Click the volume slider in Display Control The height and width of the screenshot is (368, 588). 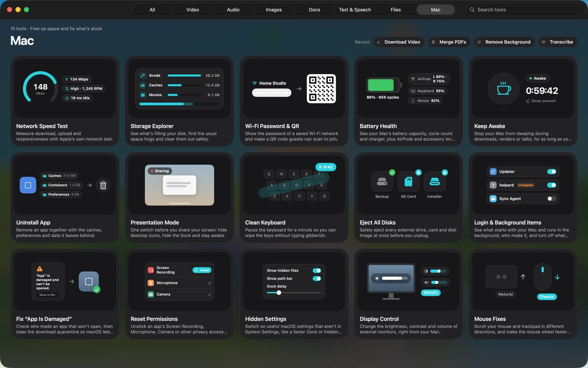pos(439,283)
